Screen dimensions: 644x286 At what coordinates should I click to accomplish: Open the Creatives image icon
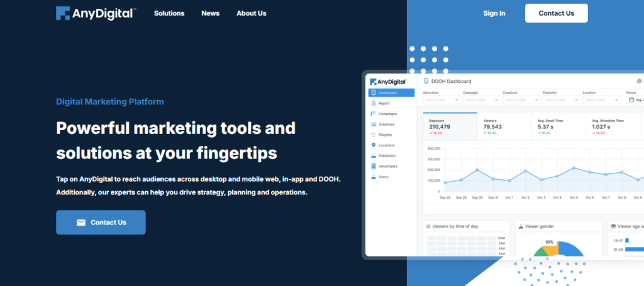tap(374, 124)
